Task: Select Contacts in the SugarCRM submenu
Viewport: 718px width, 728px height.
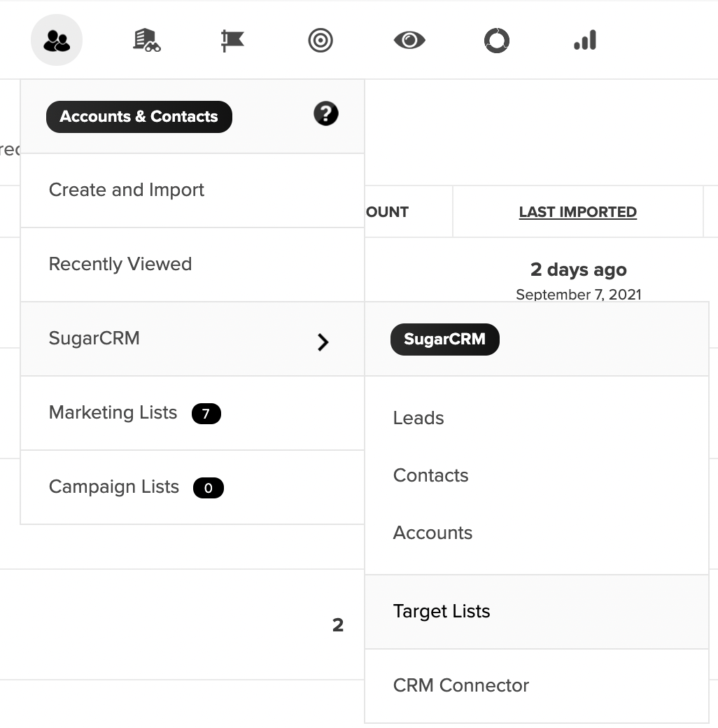Action: tap(430, 475)
